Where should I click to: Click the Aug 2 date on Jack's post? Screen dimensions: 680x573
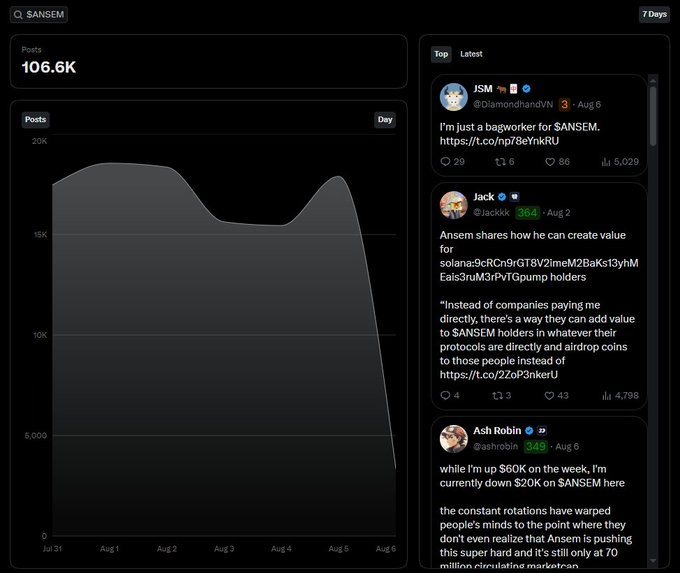pyautogui.click(x=559, y=213)
